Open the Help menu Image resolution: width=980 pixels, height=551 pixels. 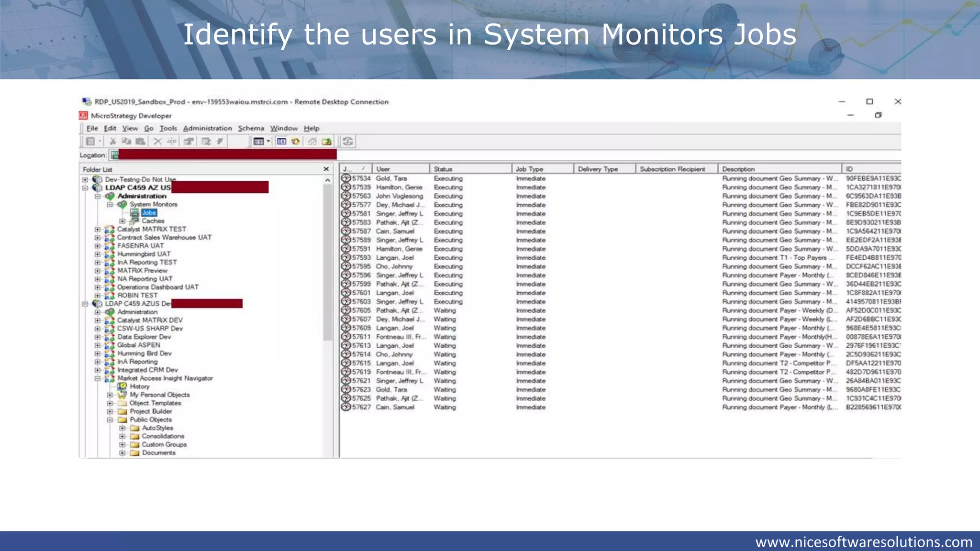click(x=312, y=128)
